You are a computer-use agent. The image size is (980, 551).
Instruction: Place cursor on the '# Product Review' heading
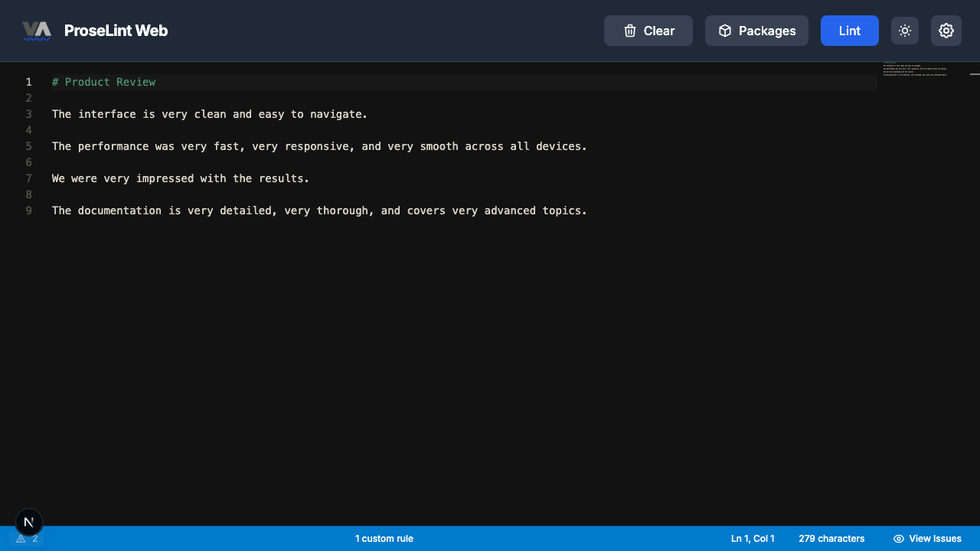pyautogui.click(x=104, y=82)
